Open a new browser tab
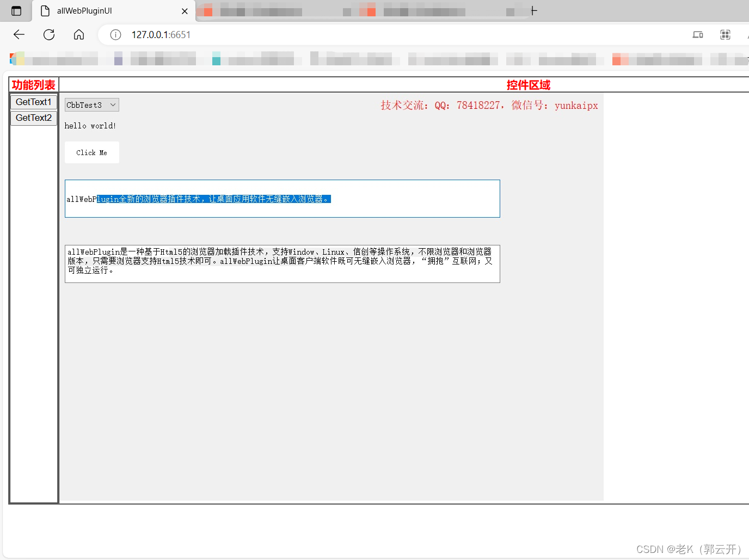Viewport: 749px width, 560px height. [533, 11]
